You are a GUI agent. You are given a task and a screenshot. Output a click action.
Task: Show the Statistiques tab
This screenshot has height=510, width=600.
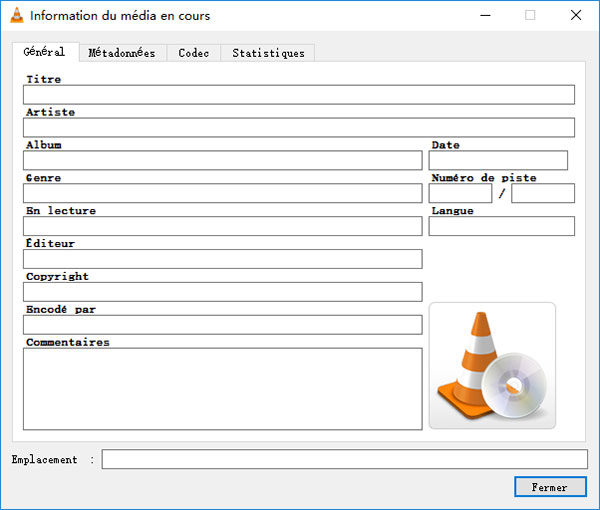point(268,53)
